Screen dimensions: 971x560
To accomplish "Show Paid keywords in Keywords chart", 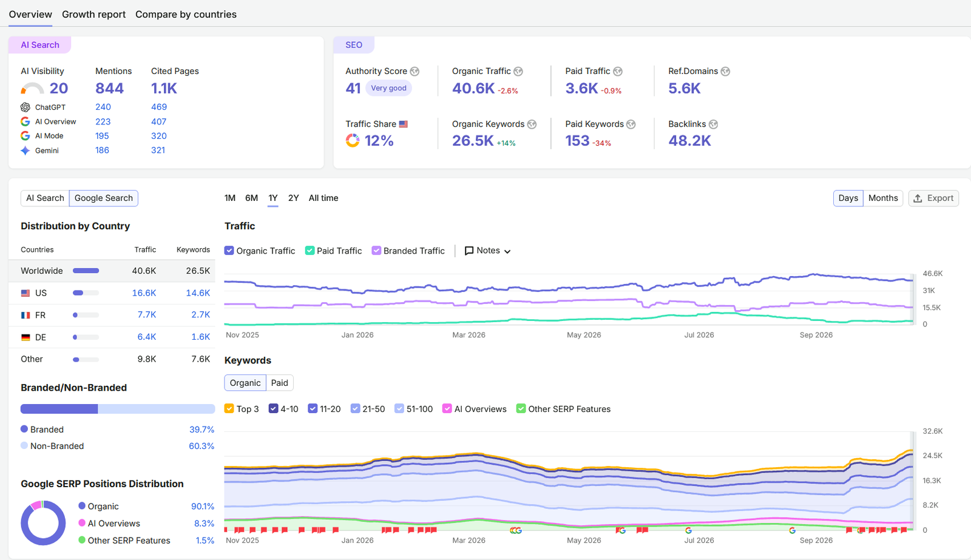I will click(280, 383).
